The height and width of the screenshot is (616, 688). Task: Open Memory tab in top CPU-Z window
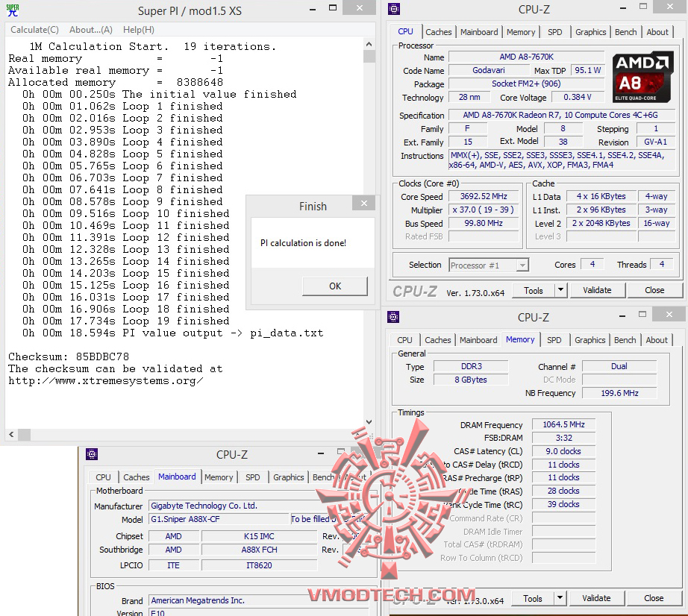tap(521, 32)
